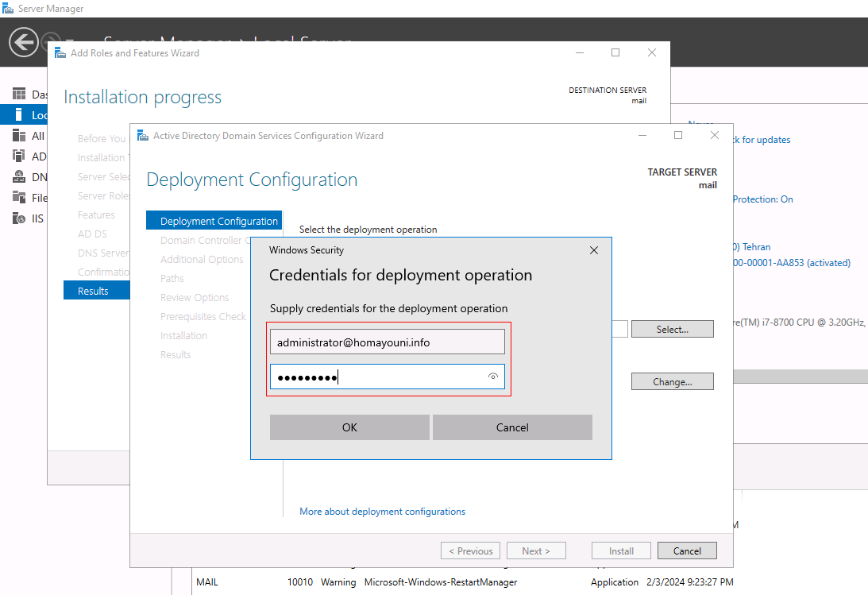Select Results step in Add Roles wizard
This screenshot has height=595, width=868.
(x=97, y=291)
